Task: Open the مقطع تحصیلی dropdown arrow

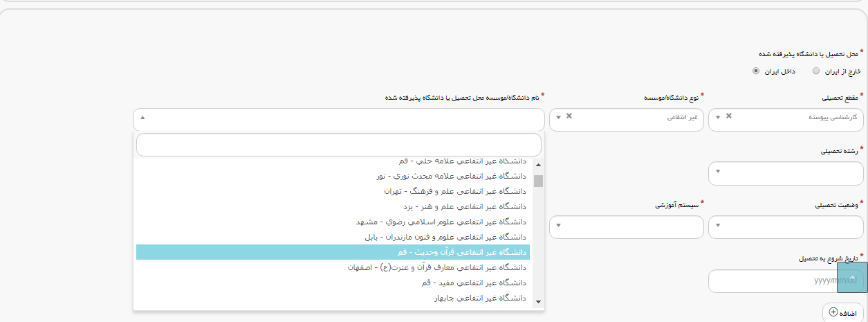Action: point(718,117)
